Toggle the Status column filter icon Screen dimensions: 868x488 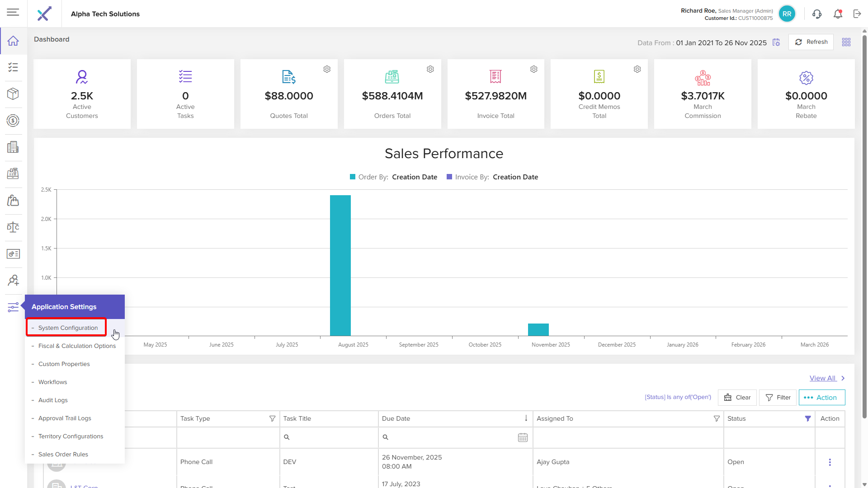point(808,419)
